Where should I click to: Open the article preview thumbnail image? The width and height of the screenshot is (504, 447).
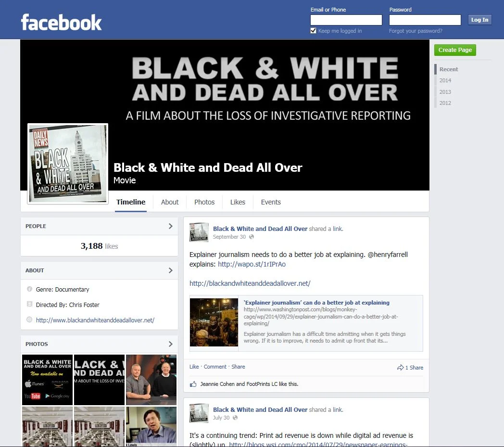point(214,322)
